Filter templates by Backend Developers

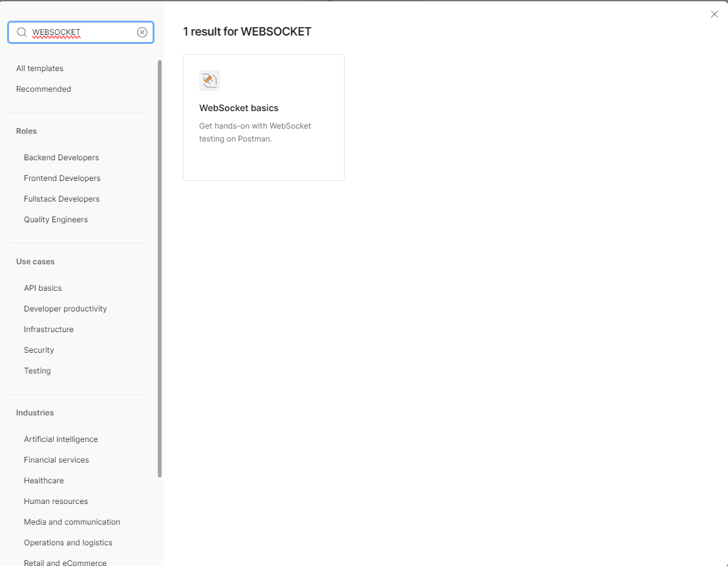pos(61,157)
